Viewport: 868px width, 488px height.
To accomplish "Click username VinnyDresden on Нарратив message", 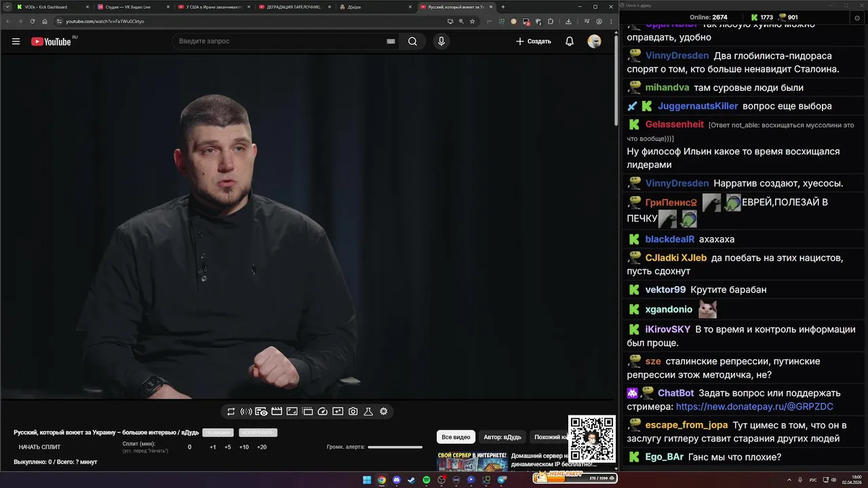I will [x=677, y=184].
